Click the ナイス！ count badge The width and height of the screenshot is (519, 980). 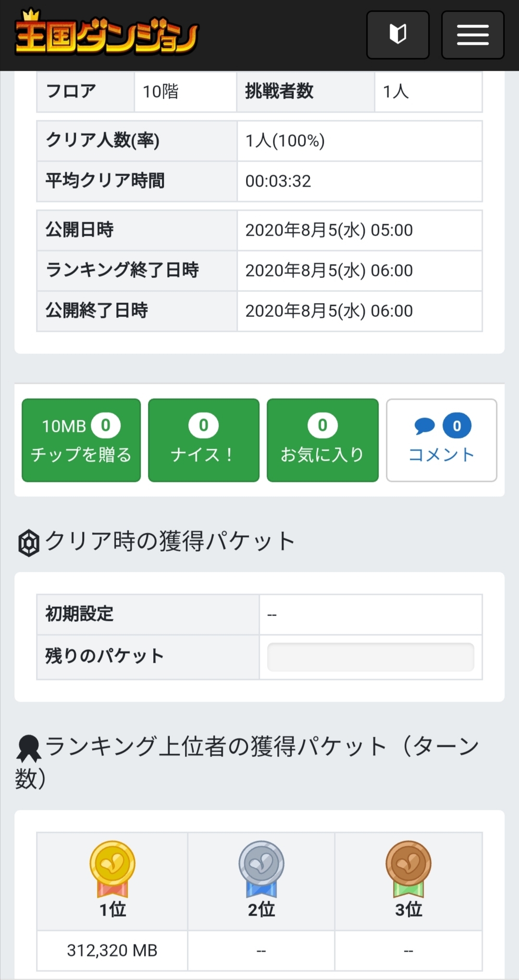[203, 425]
